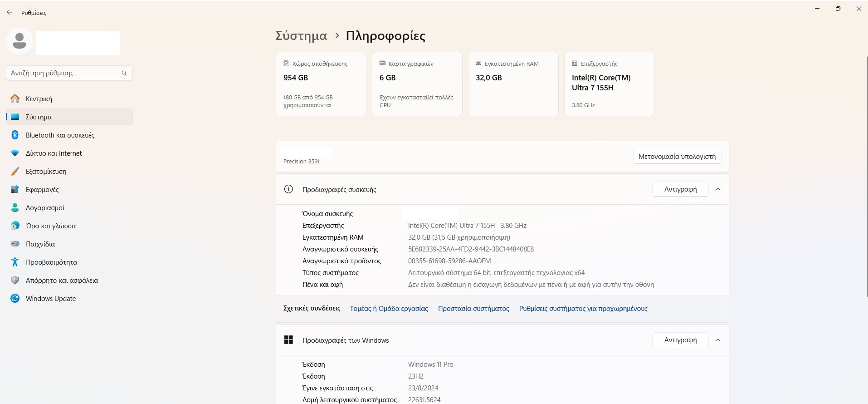This screenshot has width=868, height=404.
Task: Select the Εξατομίκευση paintbrush icon
Action: (x=15, y=172)
